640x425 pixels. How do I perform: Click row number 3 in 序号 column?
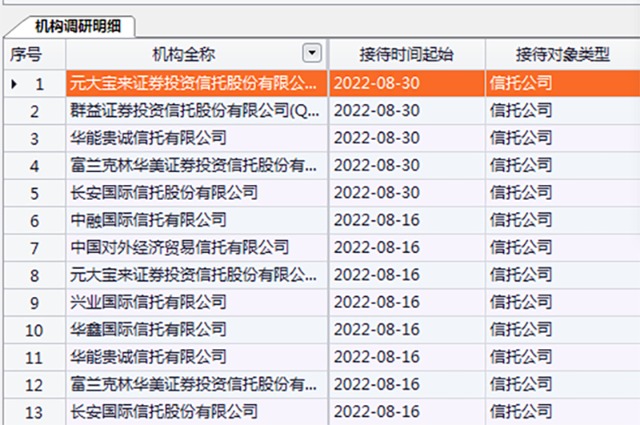pyautogui.click(x=35, y=139)
